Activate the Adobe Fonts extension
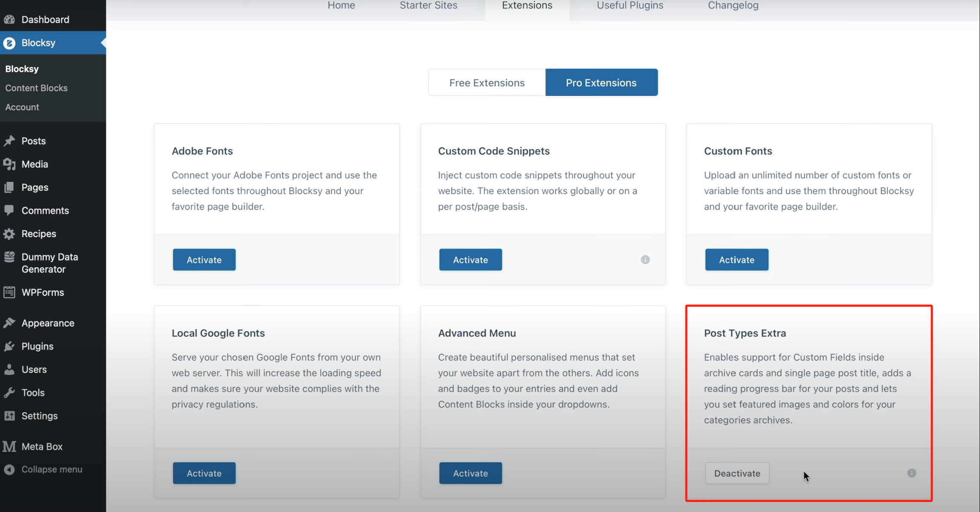Image resolution: width=980 pixels, height=512 pixels. [x=204, y=260]
